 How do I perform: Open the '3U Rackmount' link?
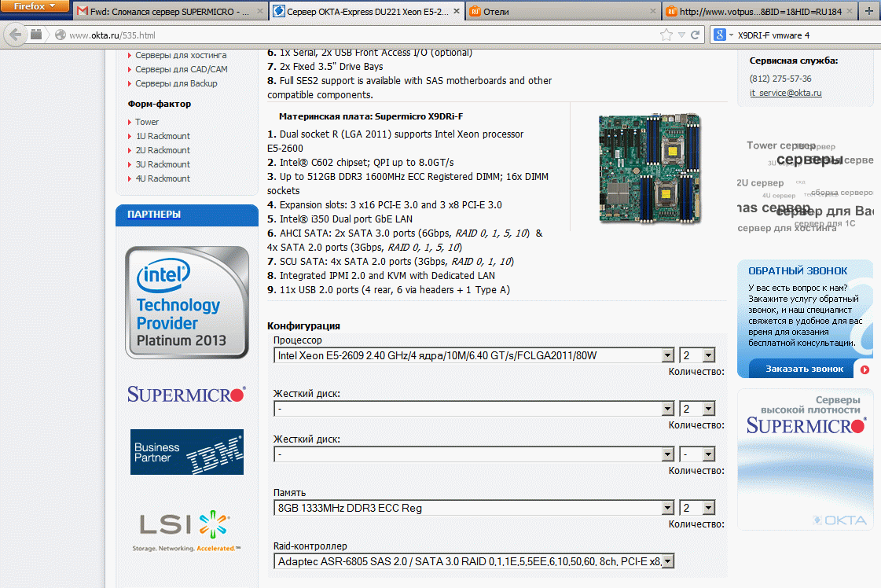[163, 164]
